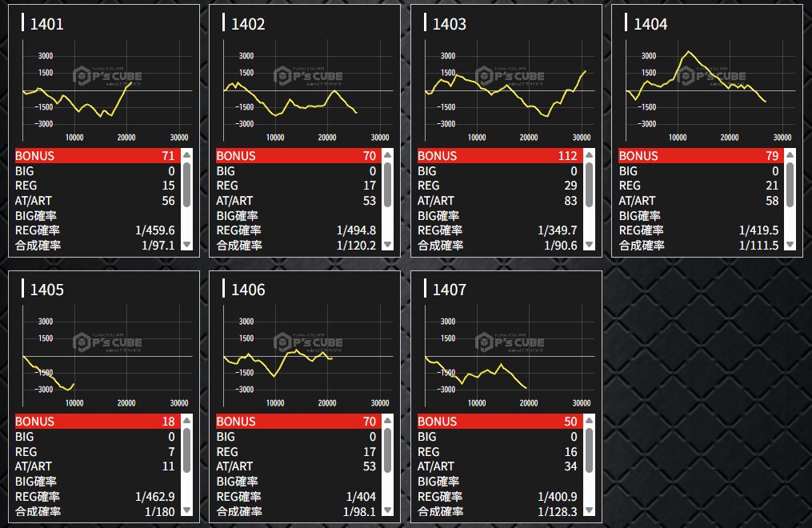This screenshot has width=812, height=528.
Task: Select the machine 1407 title
Action: pyautogui.click(x=449, y=290)
